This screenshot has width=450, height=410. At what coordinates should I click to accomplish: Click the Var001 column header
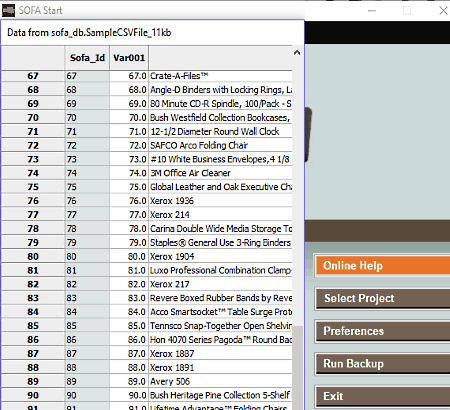click(129, 58)
